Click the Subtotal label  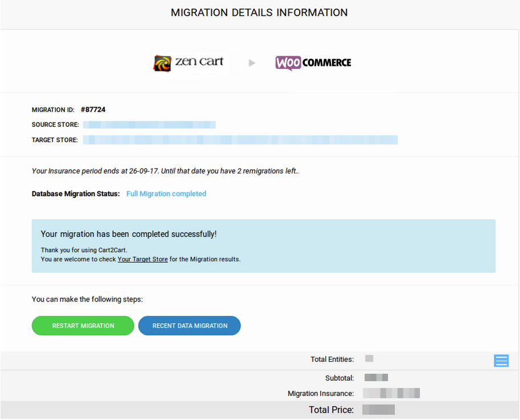[x=339, y=378]
